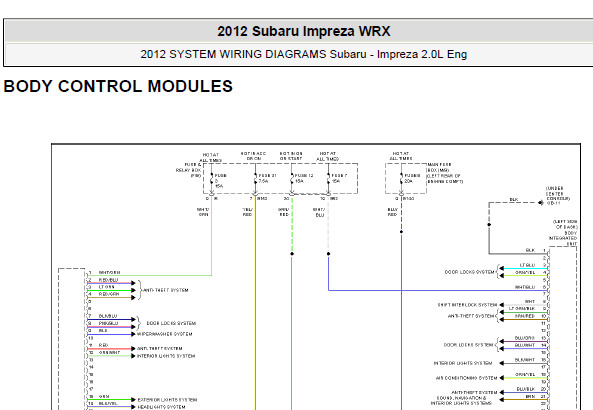Click the 'SHIFT INTERLOCK SYSTEM' label

[x=467, y=305]
